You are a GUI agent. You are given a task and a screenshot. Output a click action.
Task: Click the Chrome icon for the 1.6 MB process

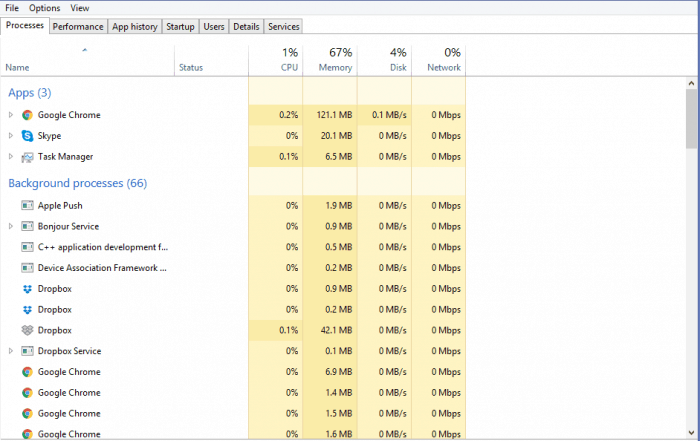click(27, 434)
